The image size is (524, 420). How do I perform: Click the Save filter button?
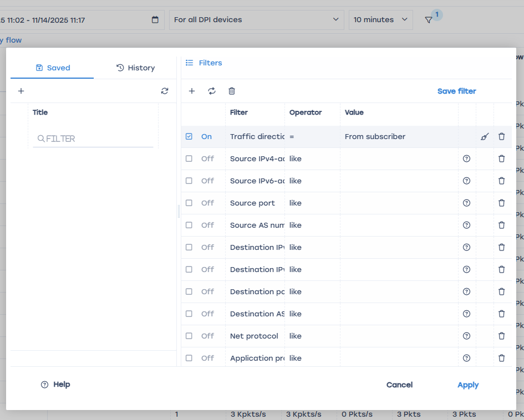pos(456,91)
